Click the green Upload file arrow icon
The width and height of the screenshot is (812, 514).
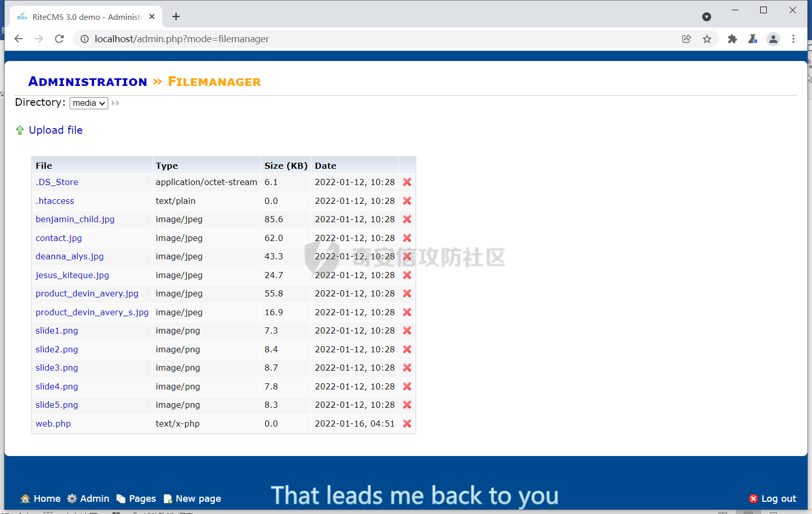[x=20, y=131]
